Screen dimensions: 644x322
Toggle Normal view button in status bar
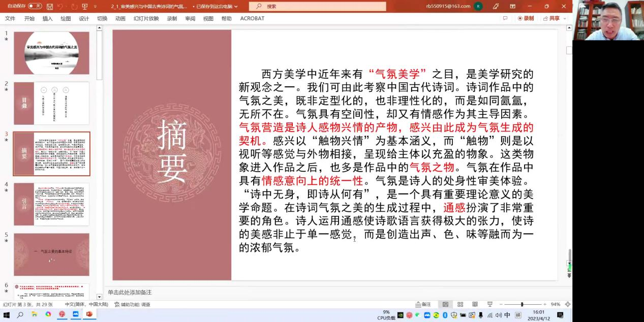pos(445,304)
